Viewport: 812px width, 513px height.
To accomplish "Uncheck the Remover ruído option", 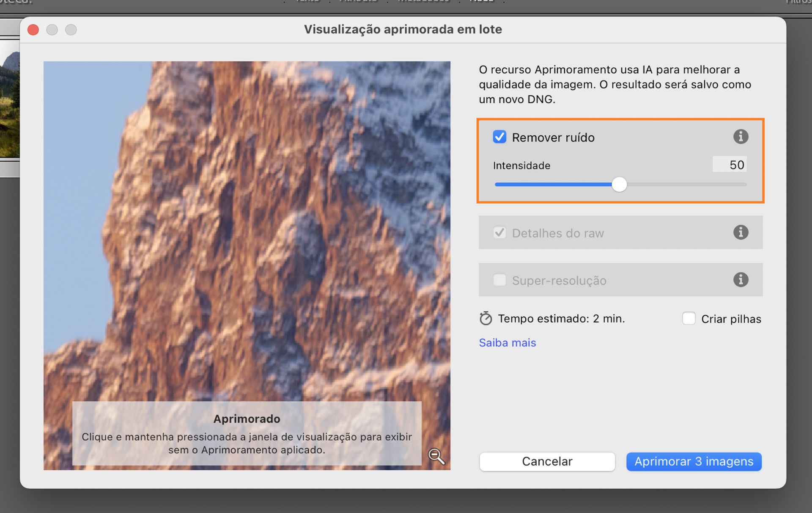I will (x=499, y=137).
